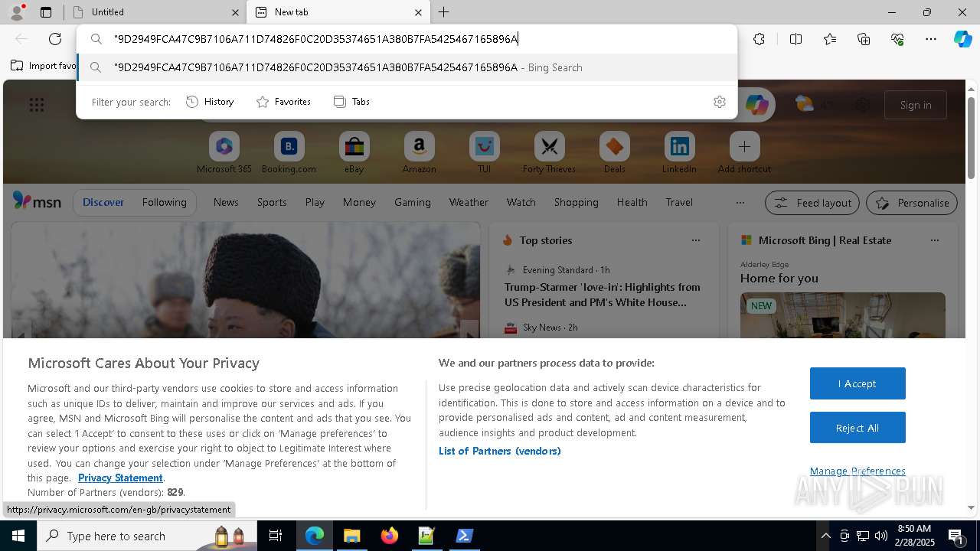Viewport: 980px width, 551px height.
Task: Click the page vertical scrollbar thumb
Action: coord(971,138)
